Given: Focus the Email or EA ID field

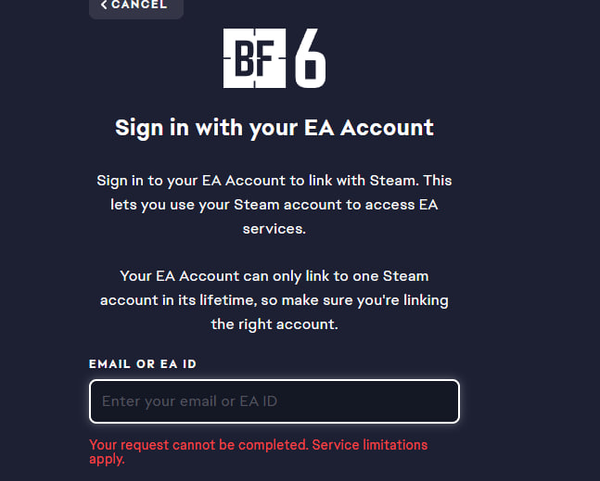Looking at the screenshot, I should (274, 401).
